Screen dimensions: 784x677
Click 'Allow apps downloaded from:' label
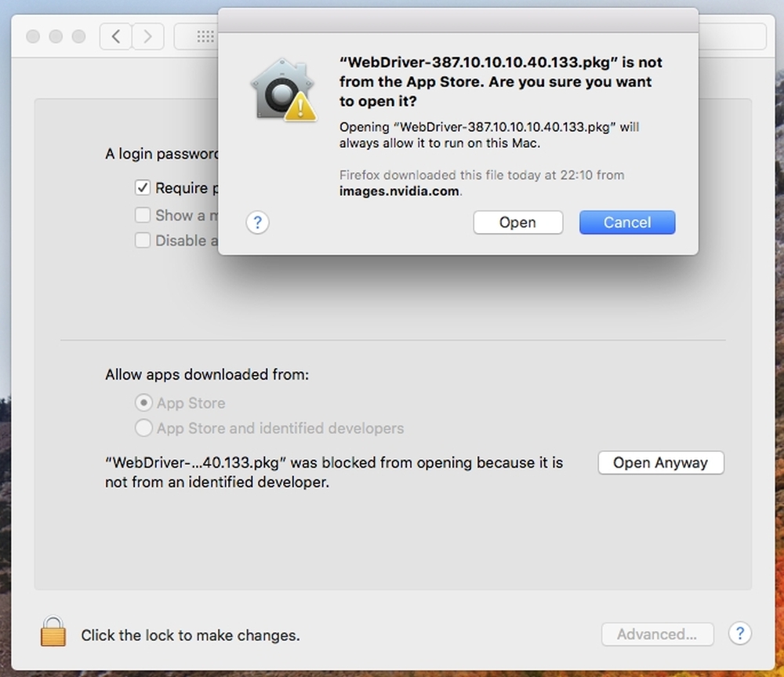(x=207, y=374)
